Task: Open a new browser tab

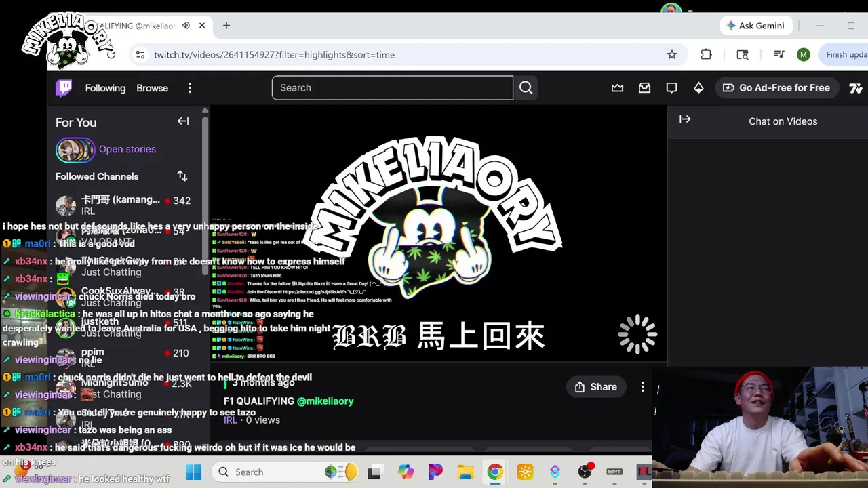Action: click(226, 26)
